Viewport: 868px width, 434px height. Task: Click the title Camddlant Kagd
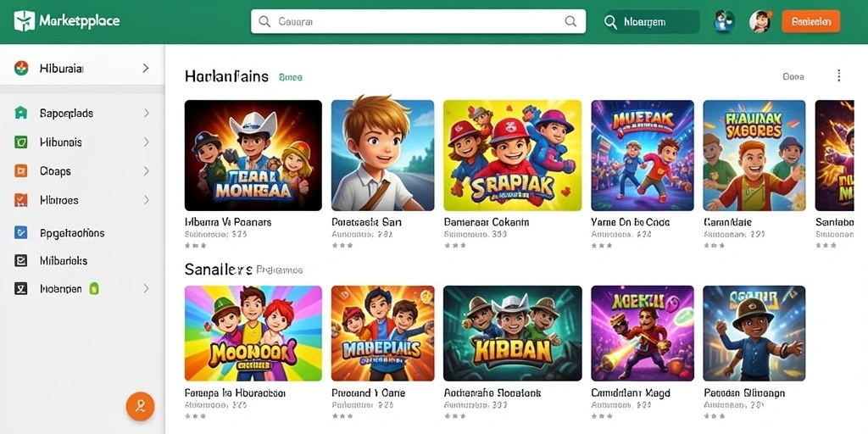tap(631, 393)
